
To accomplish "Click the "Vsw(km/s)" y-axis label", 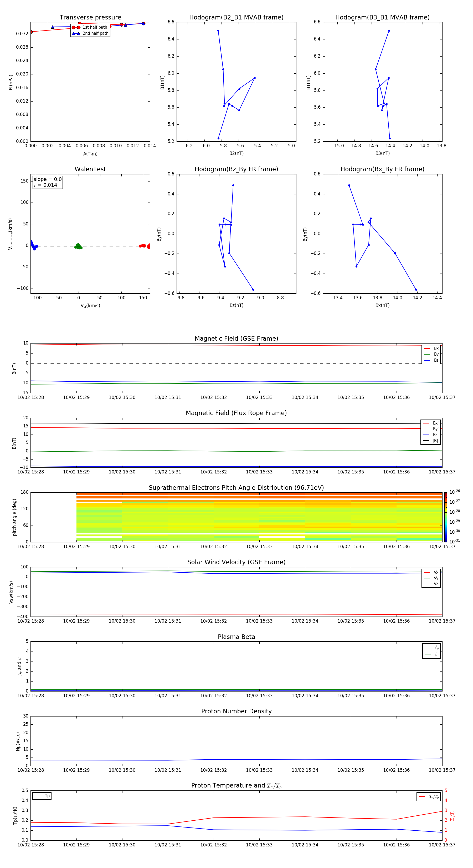I will tap(11, 592).
